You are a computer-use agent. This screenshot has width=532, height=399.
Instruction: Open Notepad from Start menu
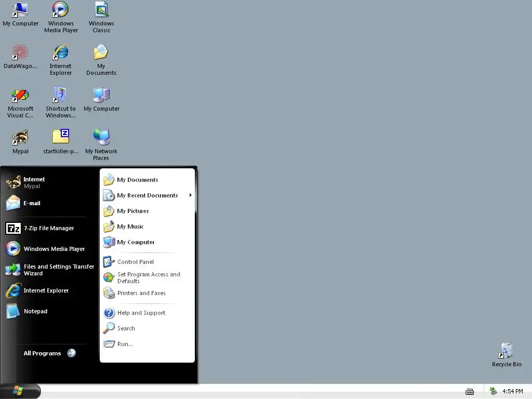coord(50,311)
